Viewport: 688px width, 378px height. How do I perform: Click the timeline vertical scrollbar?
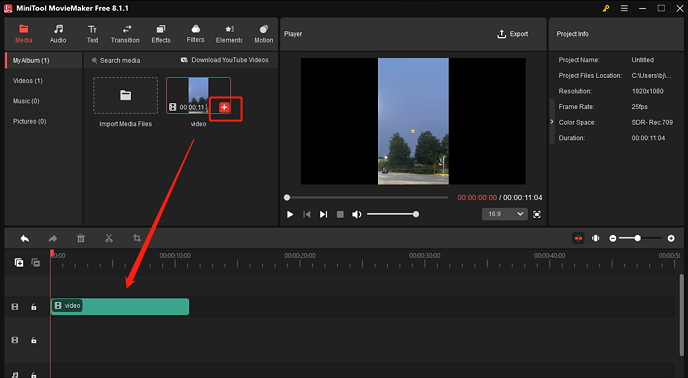tap(681, 314)
